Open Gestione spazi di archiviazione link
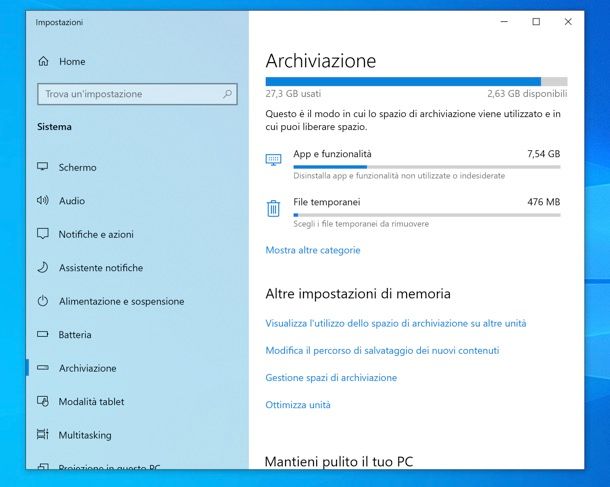 tap(331, 378)
